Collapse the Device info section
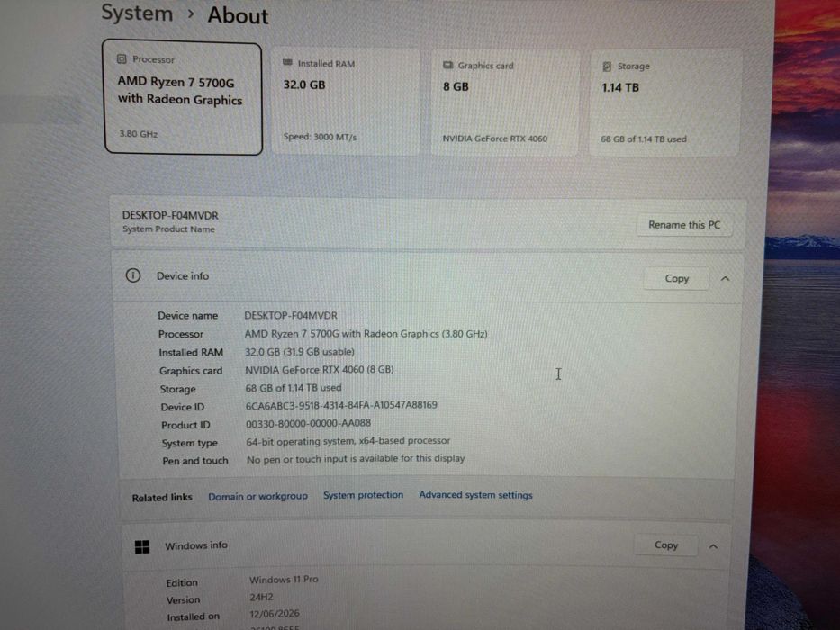The image size is (840, 630). click(x=725, y=279)
